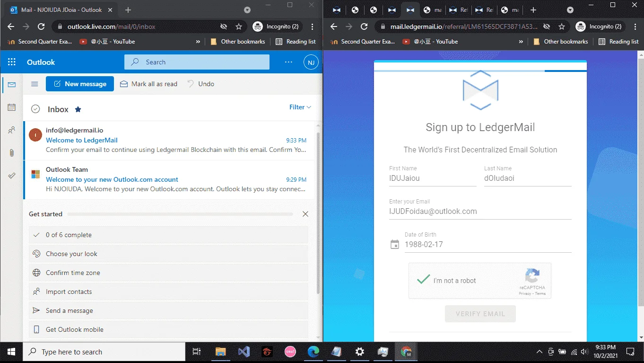644x363 pixels.
Task: Open the Files paperclip module in Outlook
Action: click(12, 153)
